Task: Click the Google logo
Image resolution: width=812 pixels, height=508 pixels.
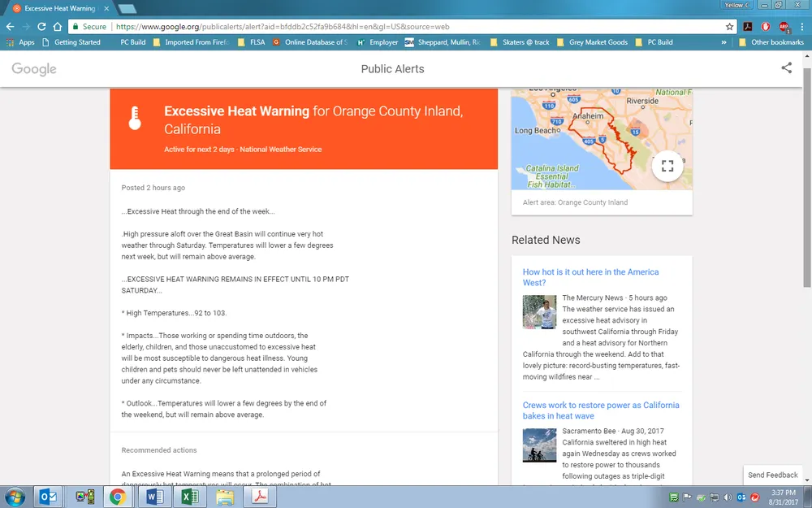Action: coord(34,69)
